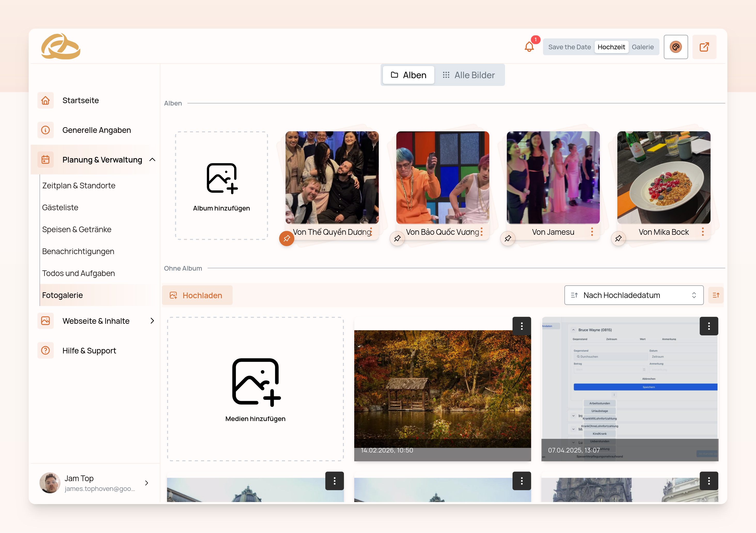
Task: Reverse sort direction with sort icon button
Action: (x=715, y=295)
